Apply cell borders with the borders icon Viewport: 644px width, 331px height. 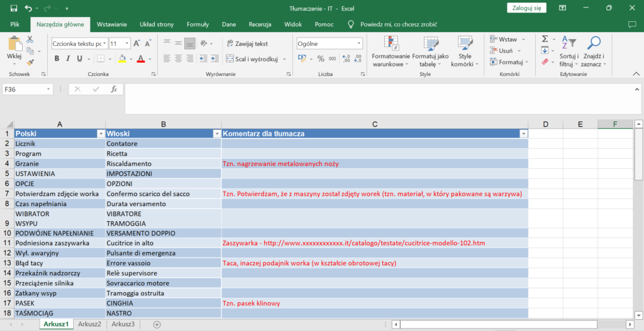[x=101, y=58]
